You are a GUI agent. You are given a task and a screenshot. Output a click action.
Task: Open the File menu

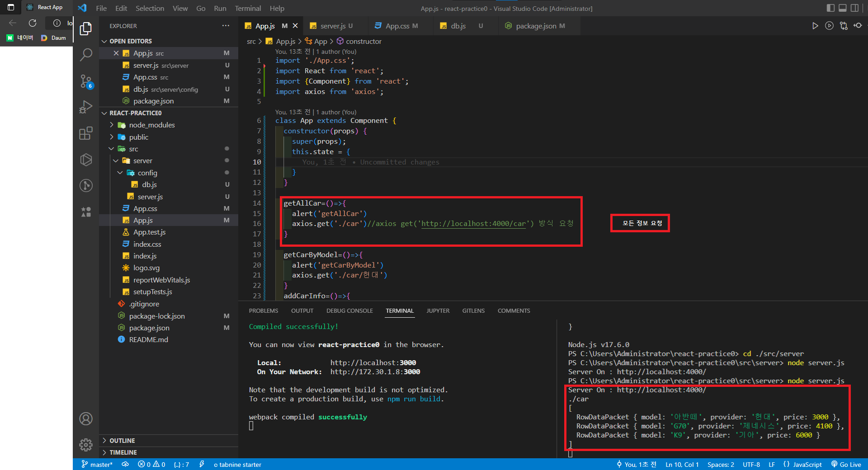101,8
